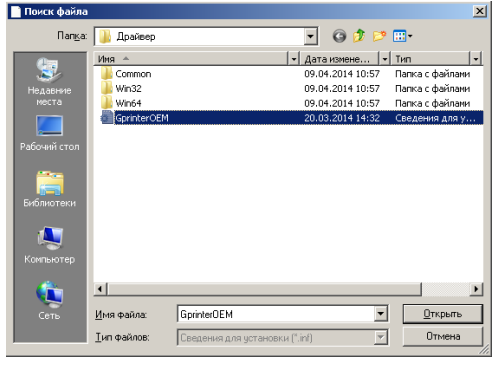Sort by the Дата изменения column header
This screenshot has height=367, width=503.
[340, 59]
